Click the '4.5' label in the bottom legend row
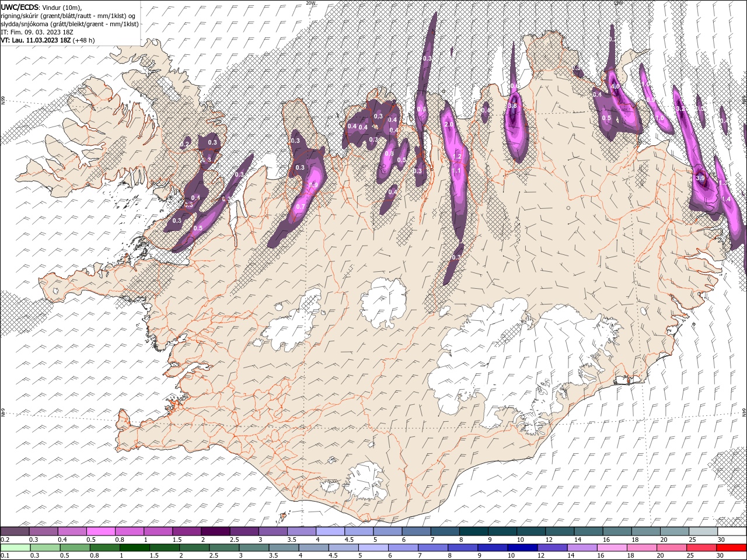 333,556
